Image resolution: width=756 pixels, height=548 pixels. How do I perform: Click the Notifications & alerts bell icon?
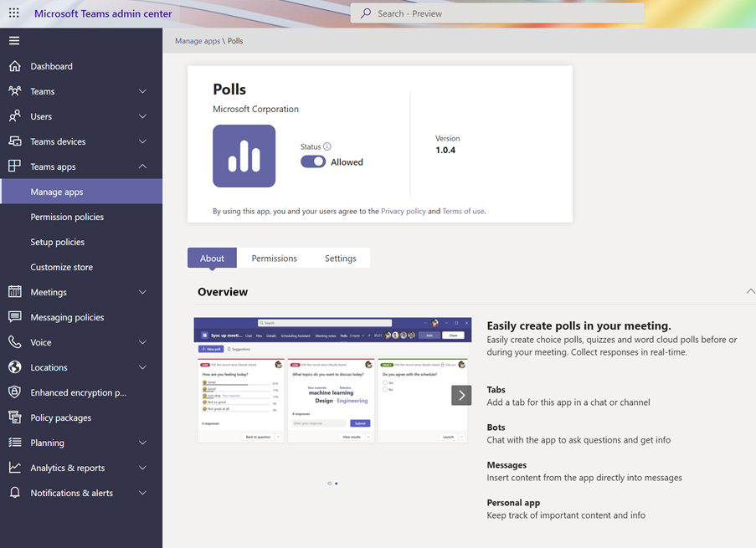tap(15, 493)
